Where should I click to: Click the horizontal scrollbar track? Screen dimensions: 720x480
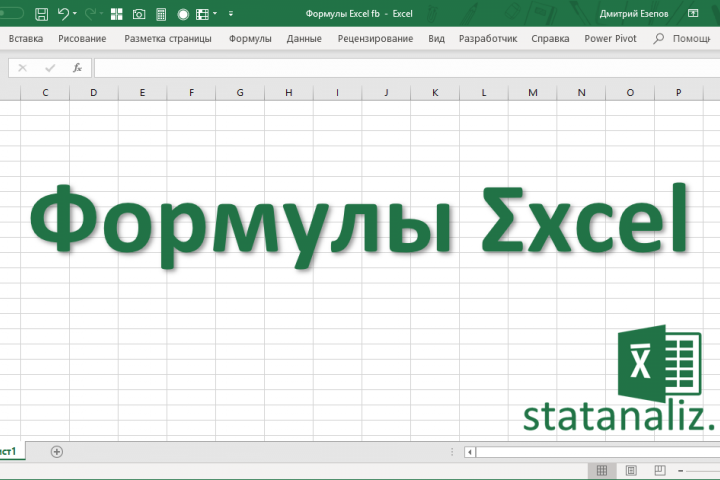click(x=598, y=452)
